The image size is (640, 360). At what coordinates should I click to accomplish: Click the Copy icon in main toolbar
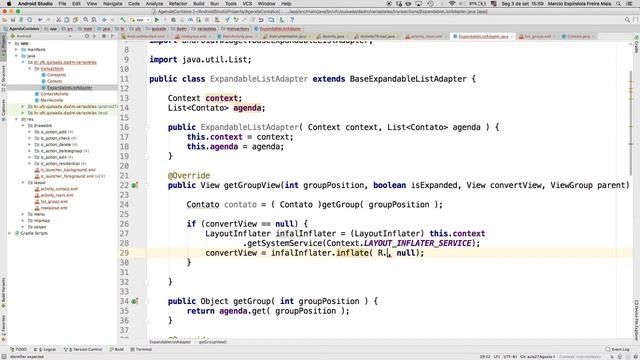[x=67, y=20]
